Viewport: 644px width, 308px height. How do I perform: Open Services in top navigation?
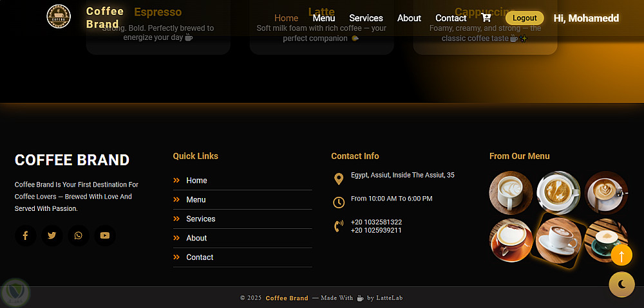(x=366, y=18)
